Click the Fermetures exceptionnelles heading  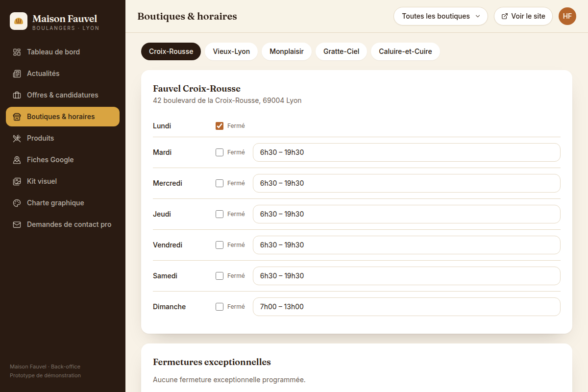coord(212,362)
